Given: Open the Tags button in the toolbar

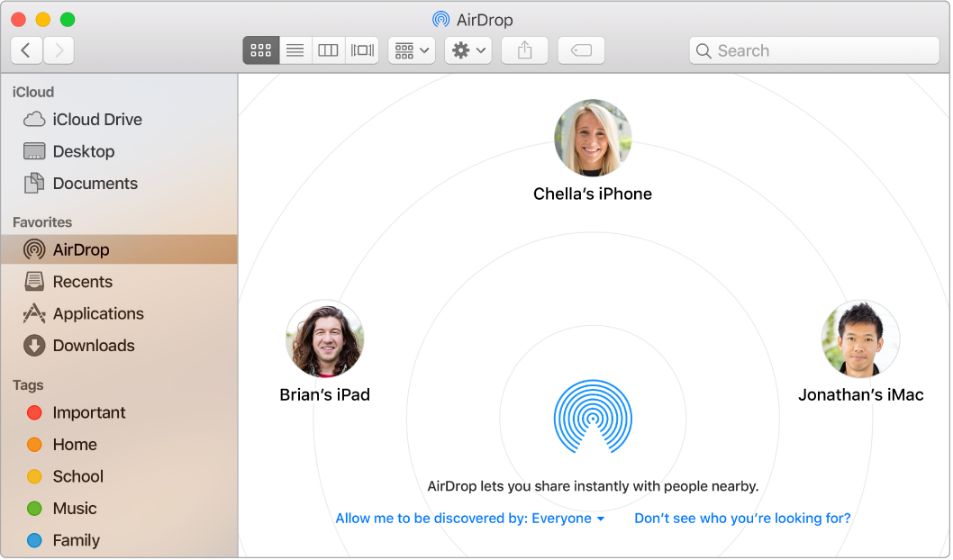Looking at the screenshot, I should [x=581, y=50].
